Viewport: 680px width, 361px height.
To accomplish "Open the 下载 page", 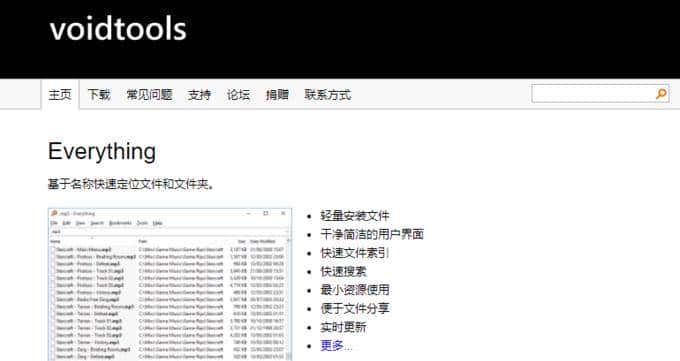I will click(99, 95).
